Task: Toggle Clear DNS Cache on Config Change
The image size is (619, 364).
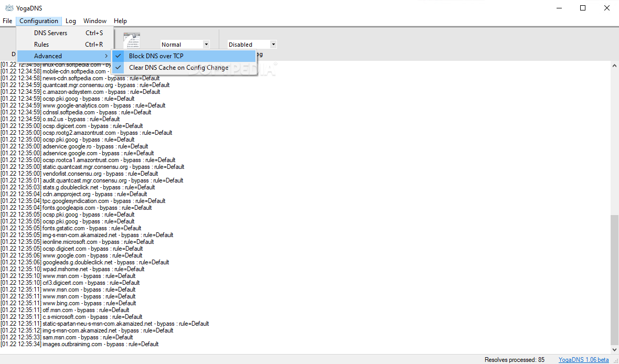Action: click(x=184, y=68)
